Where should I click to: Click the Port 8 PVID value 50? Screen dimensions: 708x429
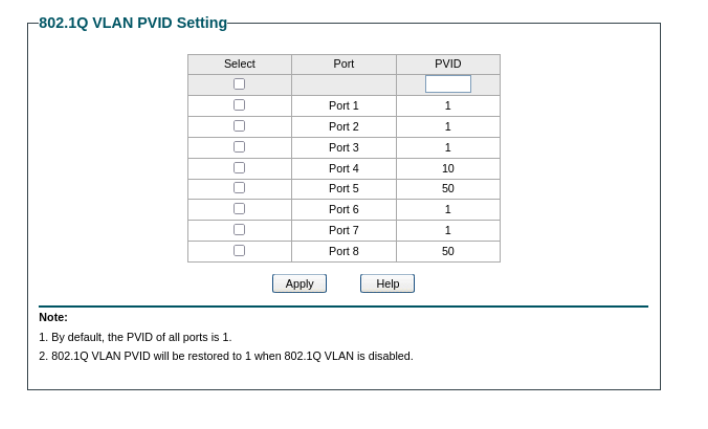(447, 252)
